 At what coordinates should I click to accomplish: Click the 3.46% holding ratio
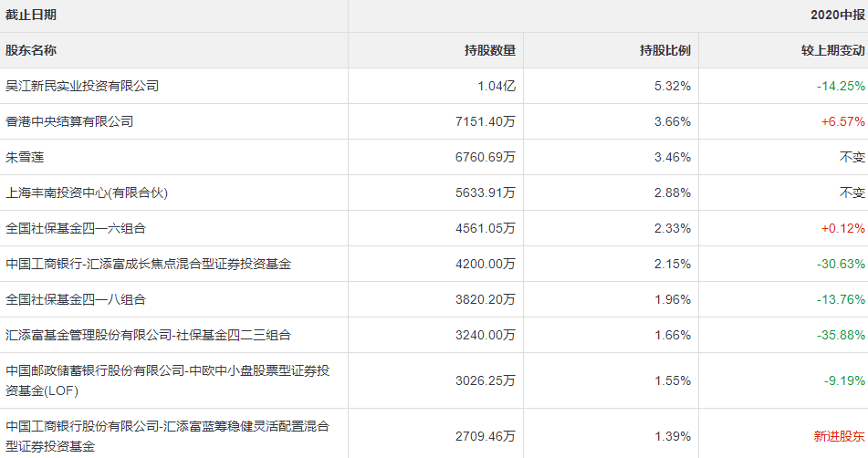(673, 157)
